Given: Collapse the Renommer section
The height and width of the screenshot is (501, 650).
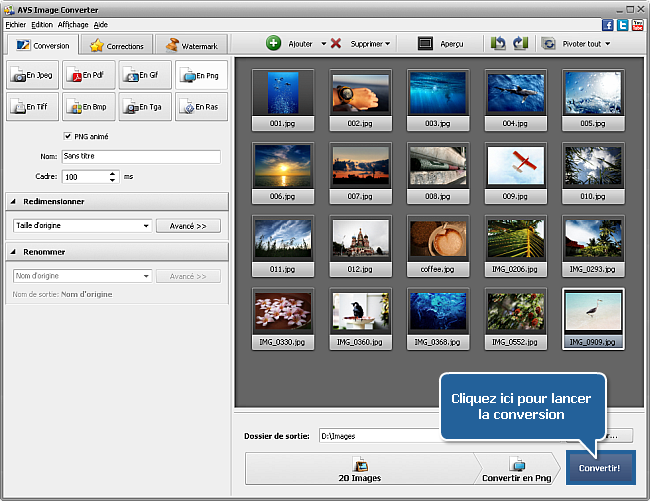Looking at the screenshot, I should pos(14,251).
